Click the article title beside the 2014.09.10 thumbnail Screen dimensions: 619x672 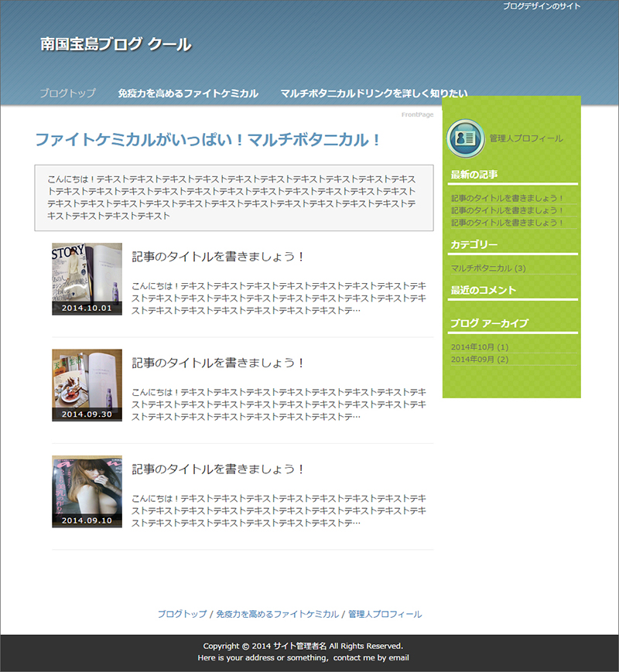219,469
